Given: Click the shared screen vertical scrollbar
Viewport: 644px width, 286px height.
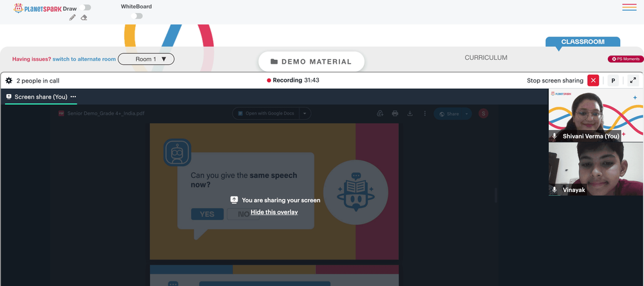Looking at the screenshot, I should pyautogui.click(x=496, y=196).
